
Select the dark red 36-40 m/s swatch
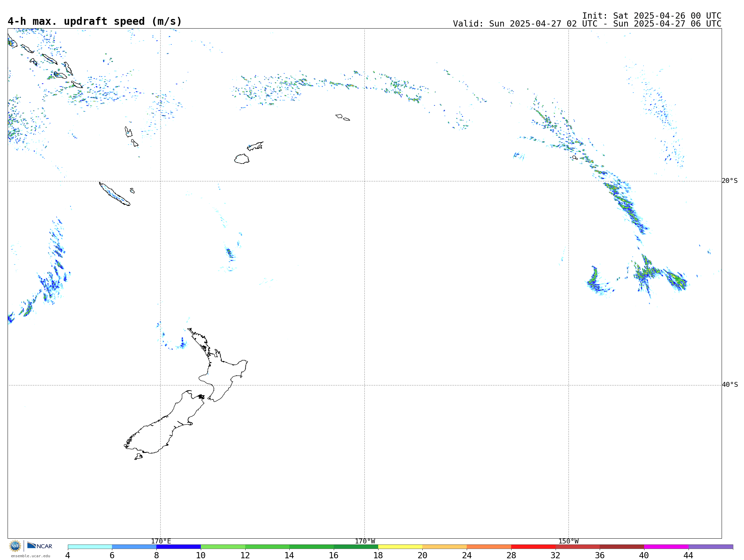(x=622, y=547)
